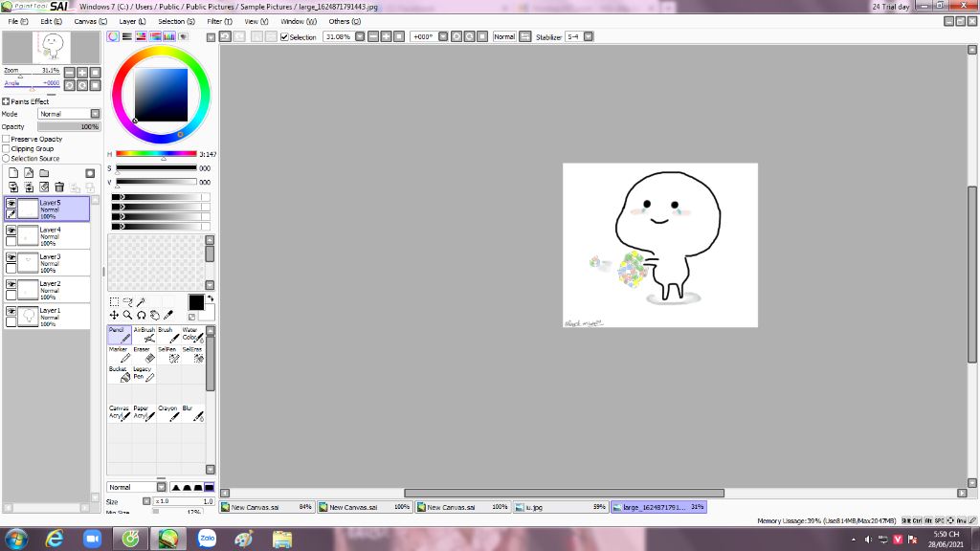Select the Eraser tool
Viewport: 980px width, 551px height.
144,355
